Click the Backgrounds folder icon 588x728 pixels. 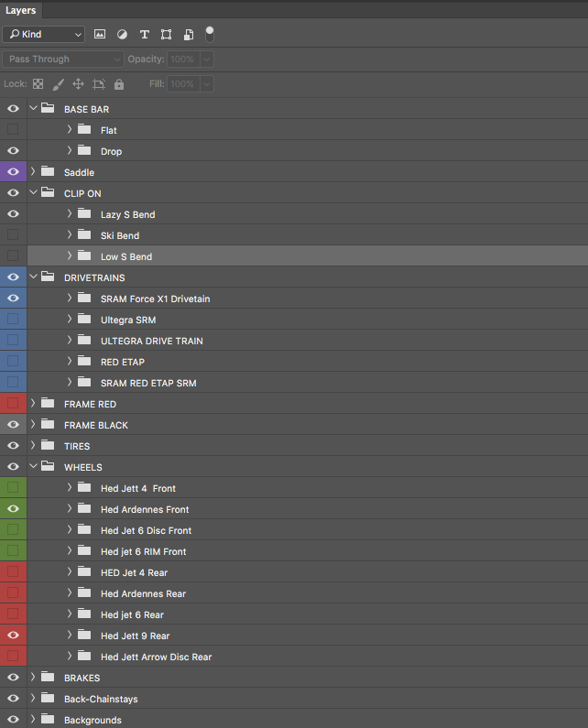tap(48, 719)
